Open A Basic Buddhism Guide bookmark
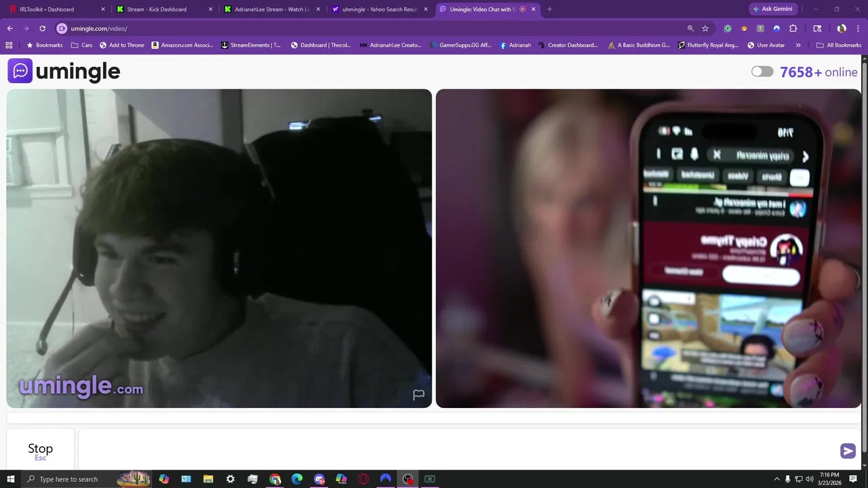This screenshot has height=488, width=868. coord(639,45)
